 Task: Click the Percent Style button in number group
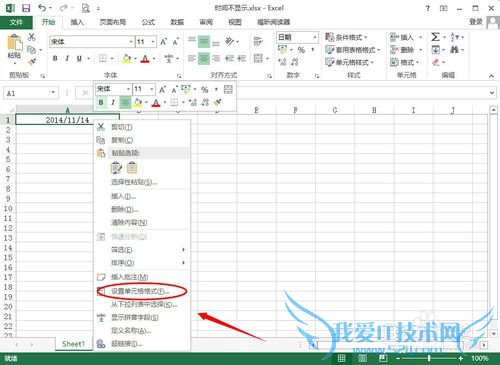(x=301, y=50)
